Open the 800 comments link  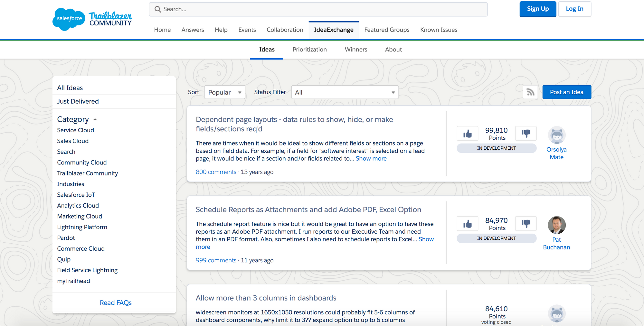(216, 172)
